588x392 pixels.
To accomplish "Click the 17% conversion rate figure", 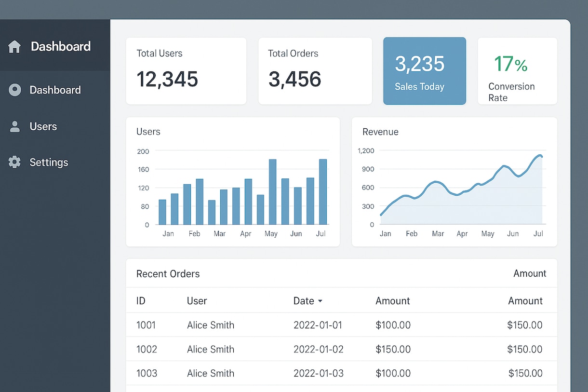I will click(x=510, y=64).
